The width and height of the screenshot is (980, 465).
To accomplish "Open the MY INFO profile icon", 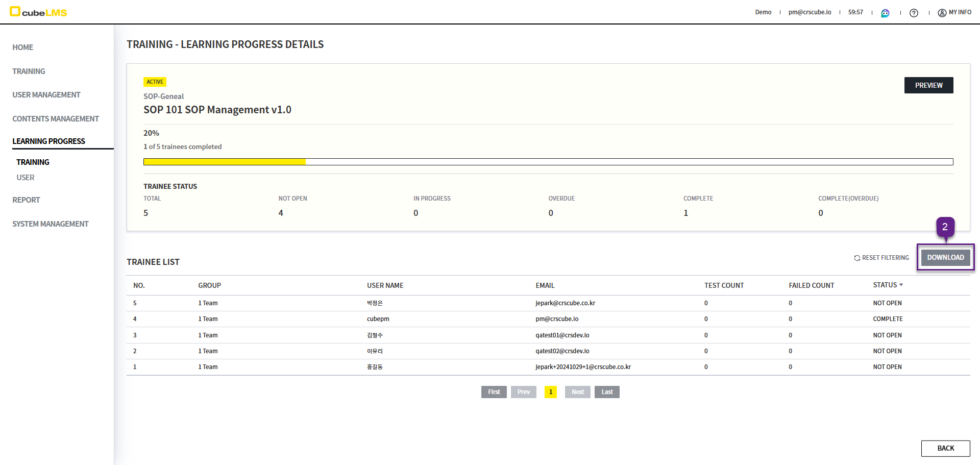I will coord(942,13).
